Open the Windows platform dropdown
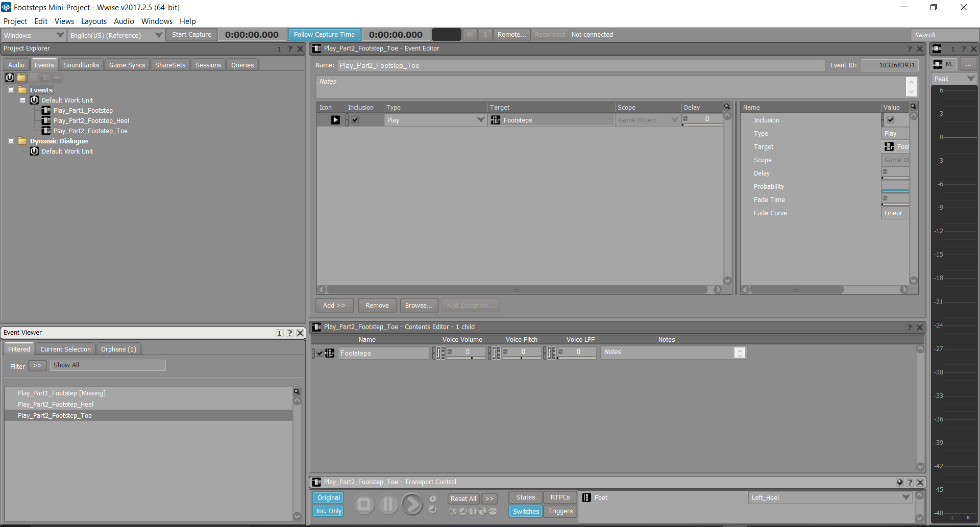This screenshot has height=527, width=980. 34,35
